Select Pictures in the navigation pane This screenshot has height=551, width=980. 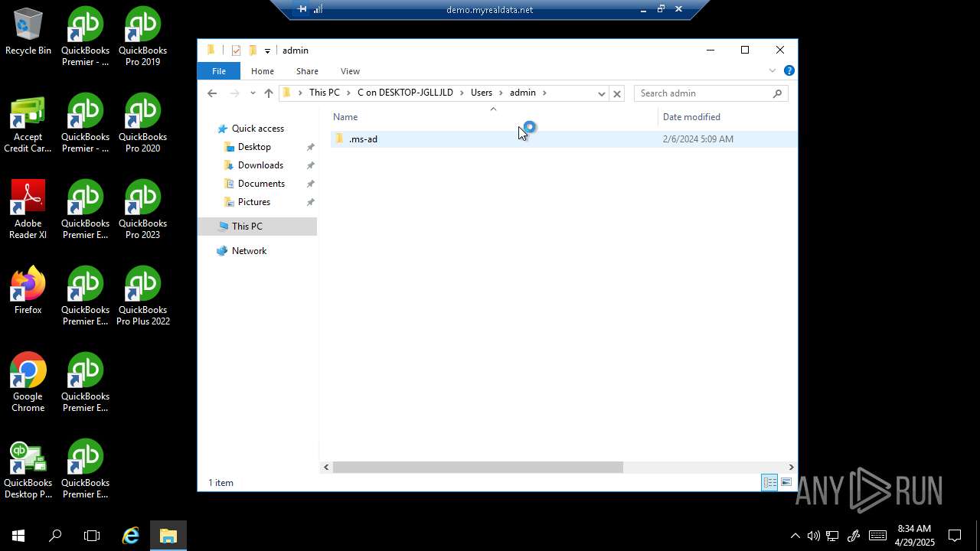click(253, 202)
